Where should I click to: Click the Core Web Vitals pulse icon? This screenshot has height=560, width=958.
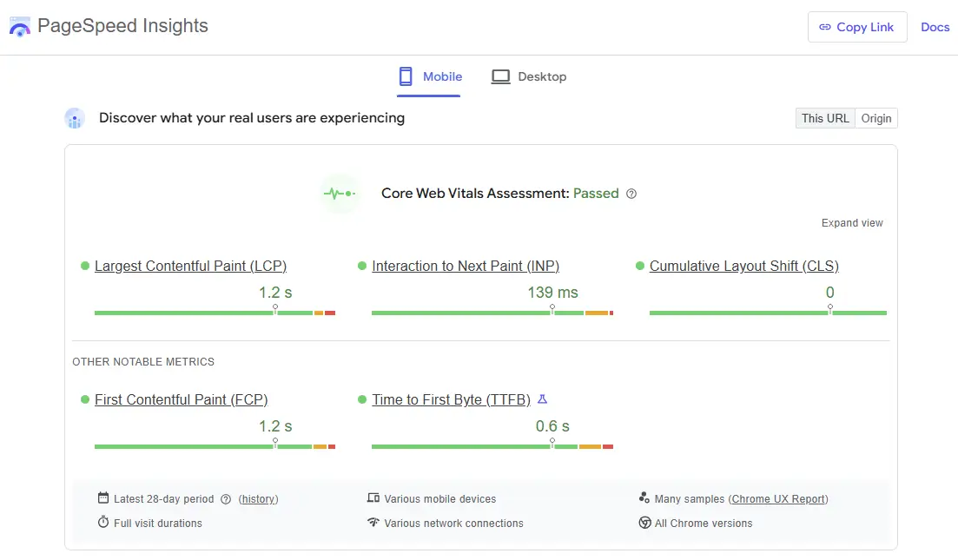pos(340,194)
